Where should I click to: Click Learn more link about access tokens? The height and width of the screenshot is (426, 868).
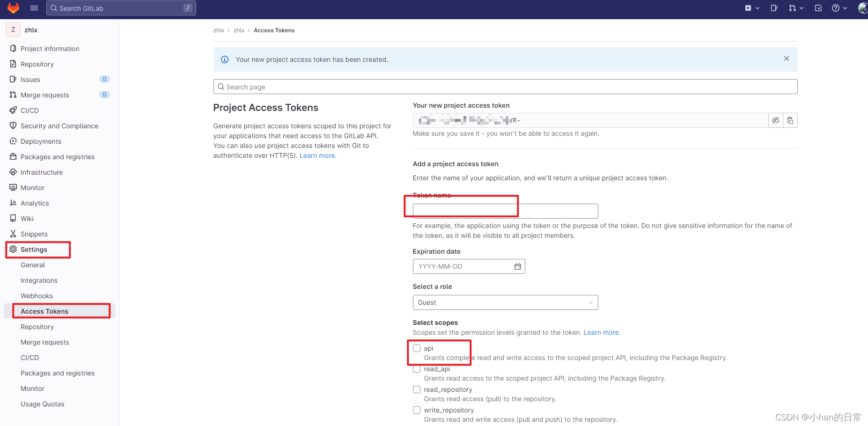click(318, 155)
